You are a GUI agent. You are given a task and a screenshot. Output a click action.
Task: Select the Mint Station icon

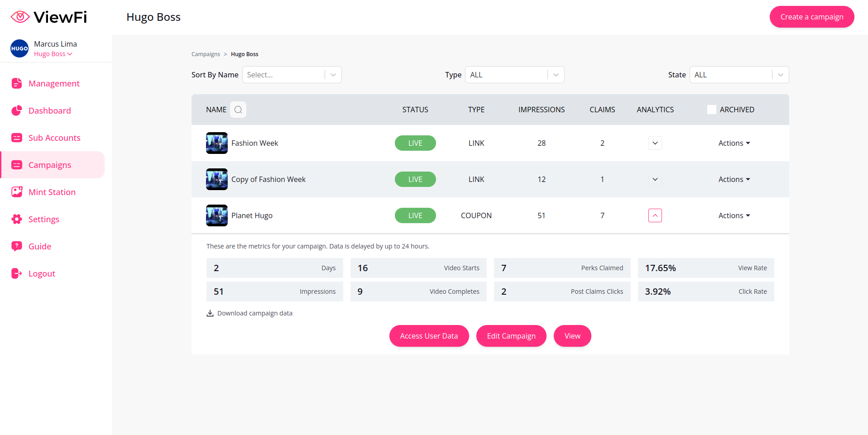click(17, 192)
